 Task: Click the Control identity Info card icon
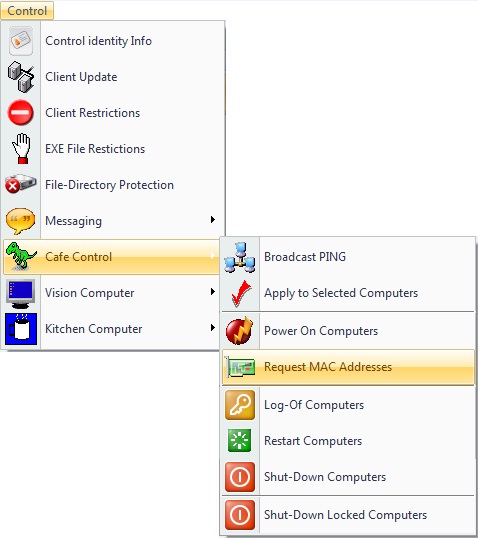[x=21, y=41]
